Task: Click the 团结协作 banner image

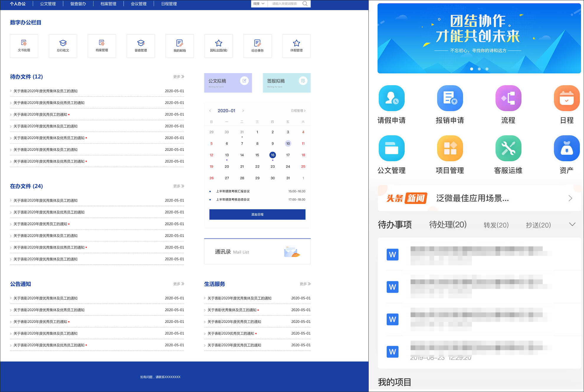Action: coord(479,38)
